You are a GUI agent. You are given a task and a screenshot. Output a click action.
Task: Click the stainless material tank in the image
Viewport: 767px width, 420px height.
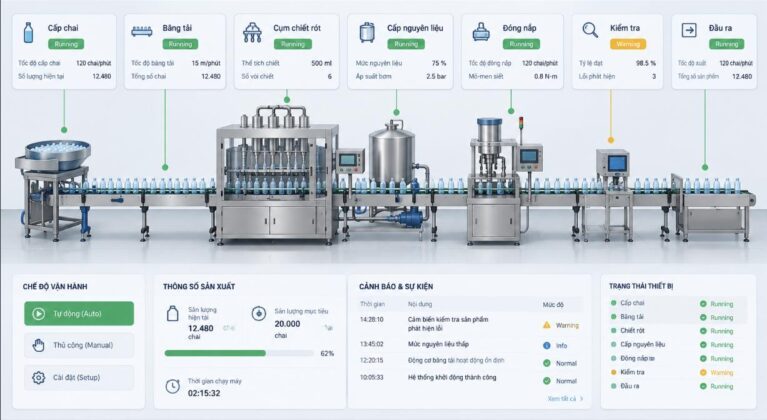pos(392,154)
